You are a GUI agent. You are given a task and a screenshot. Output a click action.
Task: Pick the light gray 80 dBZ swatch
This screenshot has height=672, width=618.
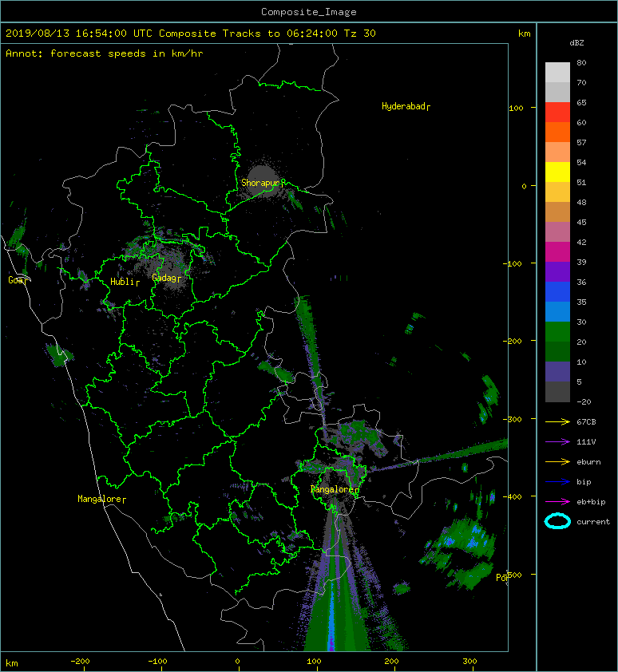[x=557, y=72]
